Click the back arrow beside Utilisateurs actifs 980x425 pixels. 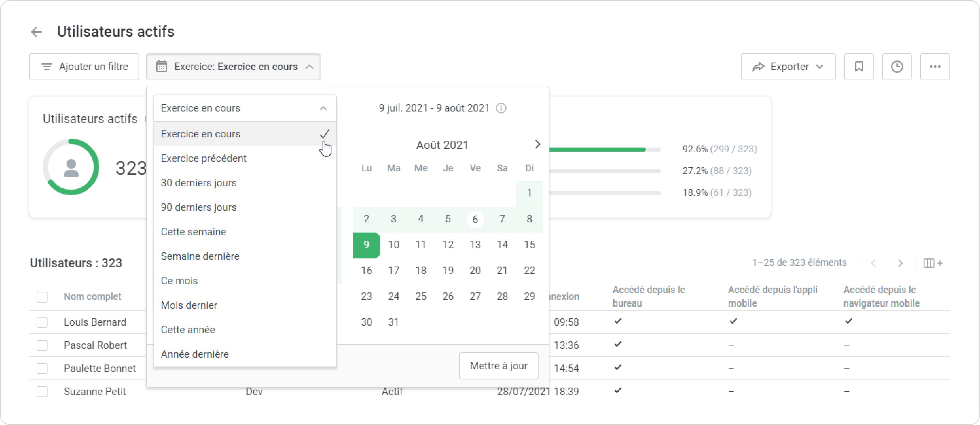[x=37, y=32]
